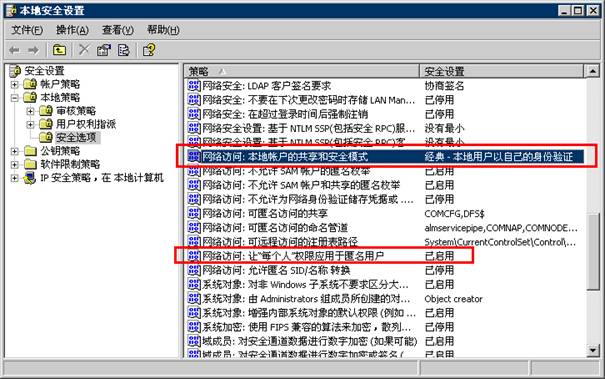Click the Delete X toolbar icon
Viewport: 605px width, 379px height.
tap(84, 50)
